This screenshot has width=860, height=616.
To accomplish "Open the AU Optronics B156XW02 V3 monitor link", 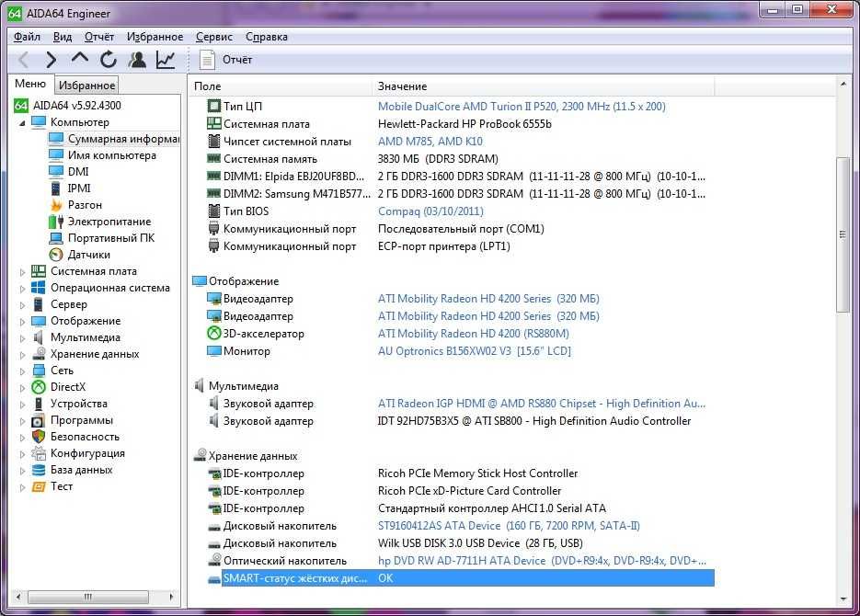I will click(x=474, y=350).
